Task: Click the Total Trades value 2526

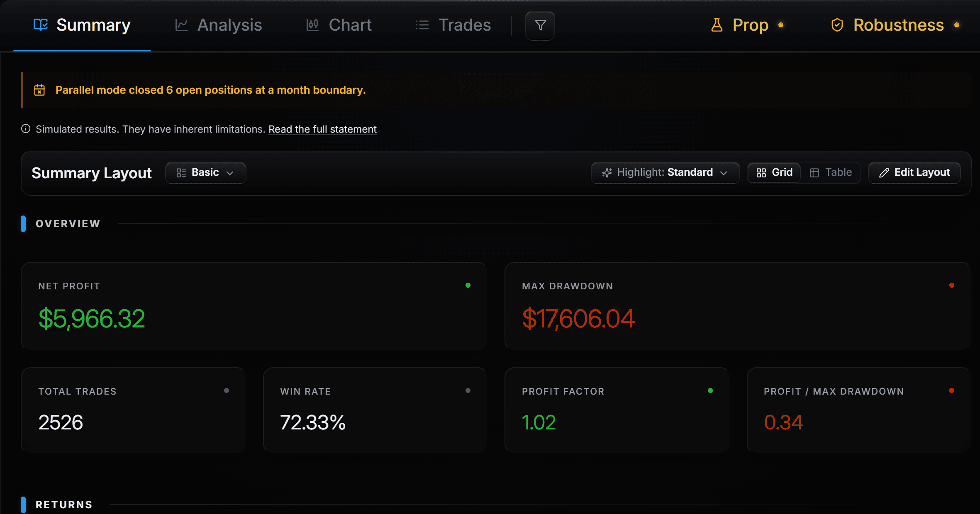Action: click(61, 422)
